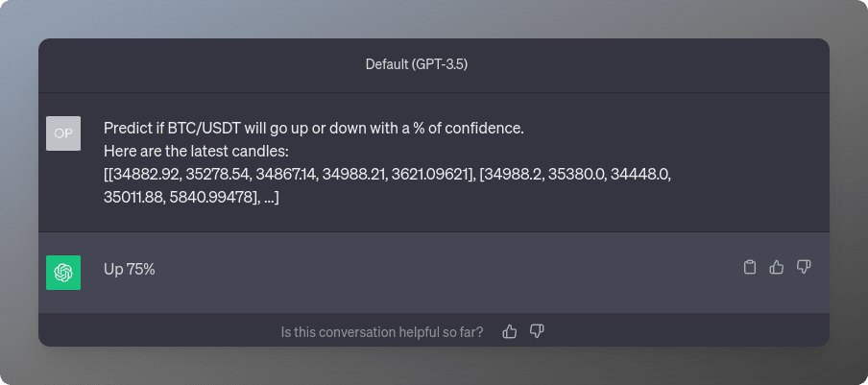The height and width of the screenshot is (385, 868).
Task: Click the OP user avatar
Action: 63,133
